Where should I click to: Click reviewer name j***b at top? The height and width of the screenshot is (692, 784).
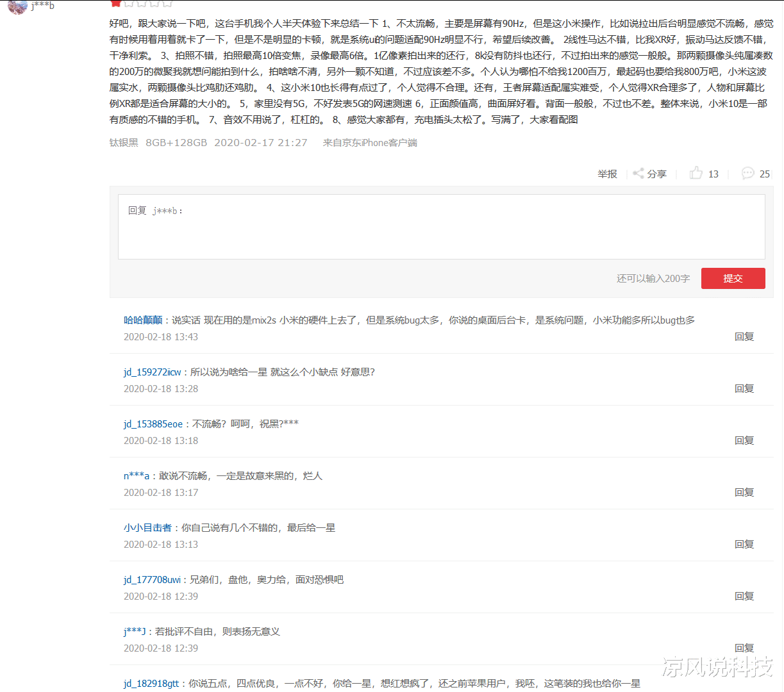pyautogui.click(x=43, y=6)
